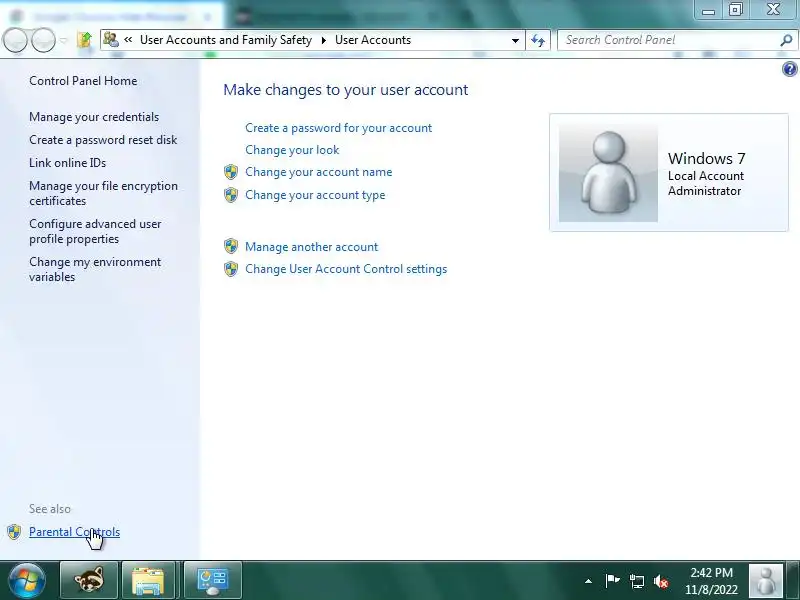Refresh the address bar location
This screenshot has height=600, width=800.
point(538,40)
